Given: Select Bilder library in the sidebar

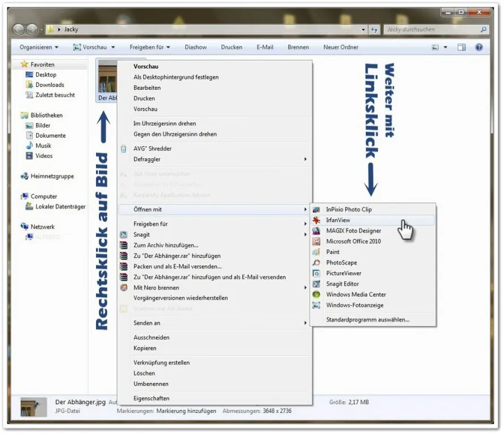Looking at the screenshot, I should point(43,125).
